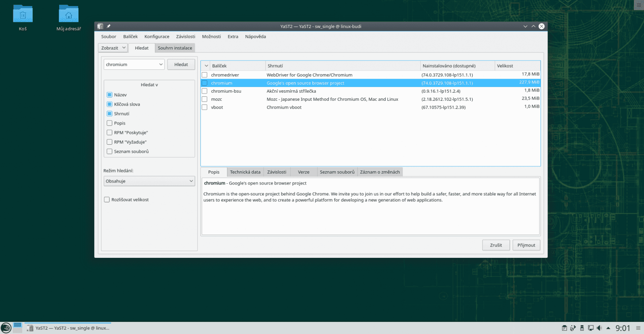Screen dimensions: 644x334
Task: Click the Hledat search button
Action: click(181, 64)
